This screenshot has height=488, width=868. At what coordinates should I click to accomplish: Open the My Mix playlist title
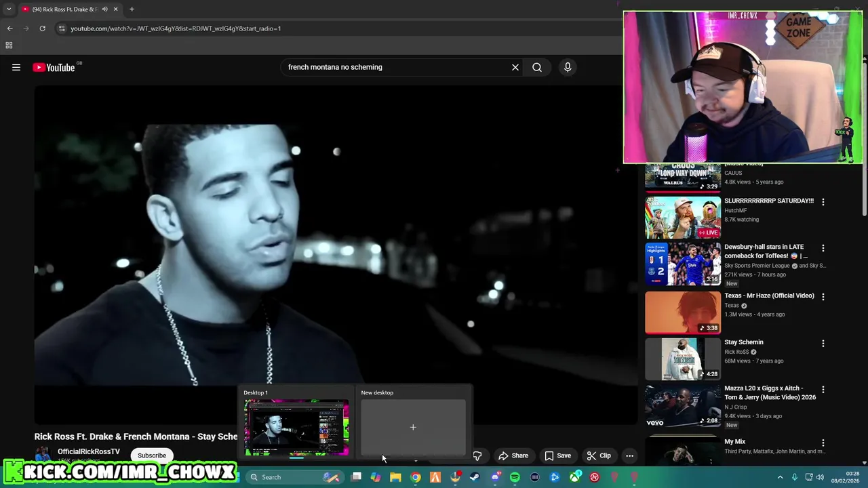click(x=734, y=442)
